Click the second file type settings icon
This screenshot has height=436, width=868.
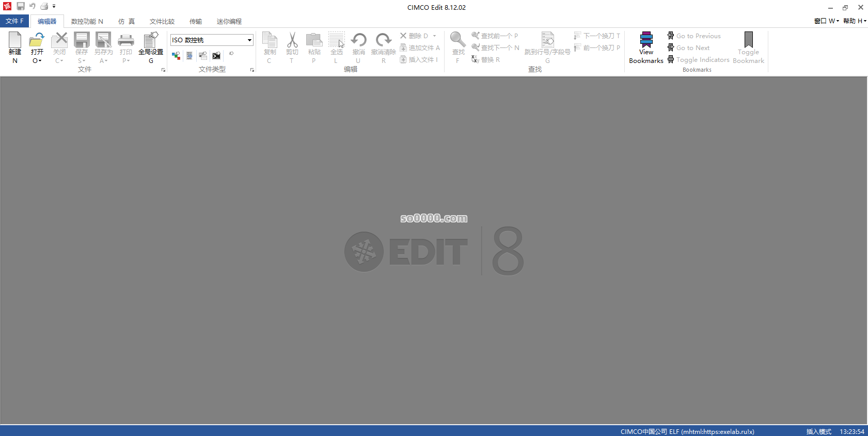(190, 55)
